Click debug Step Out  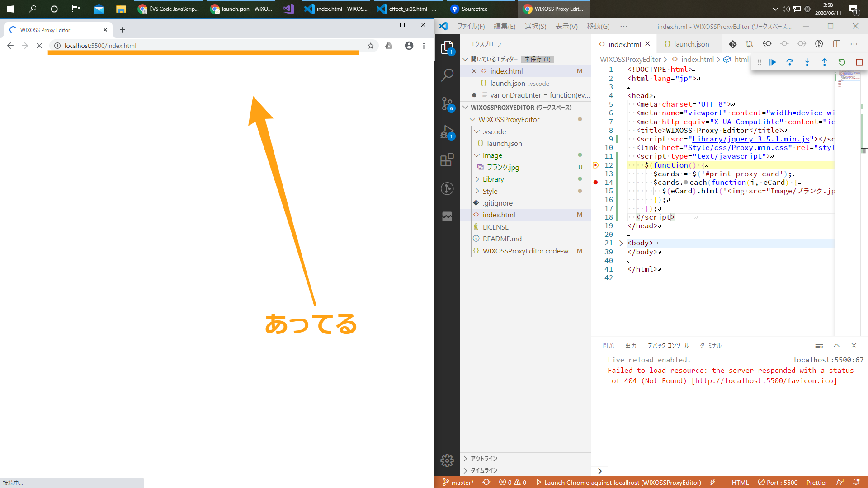824,62
